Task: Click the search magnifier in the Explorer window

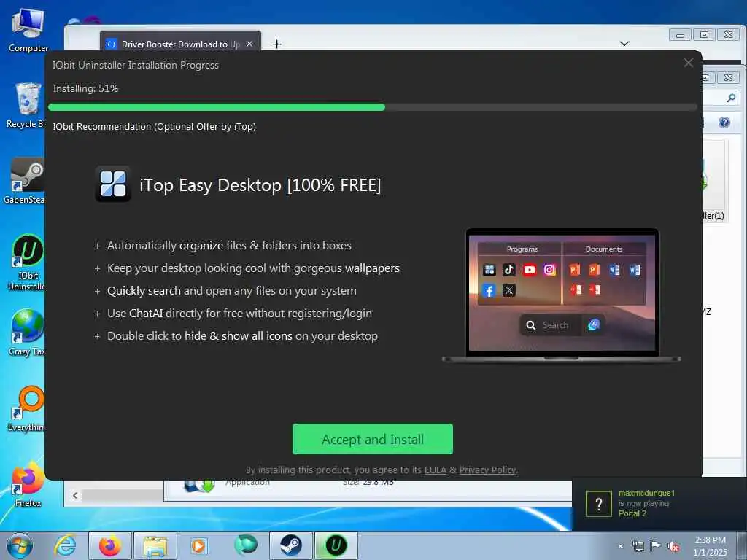Action: pyautogui.click(x=731, y=98)
